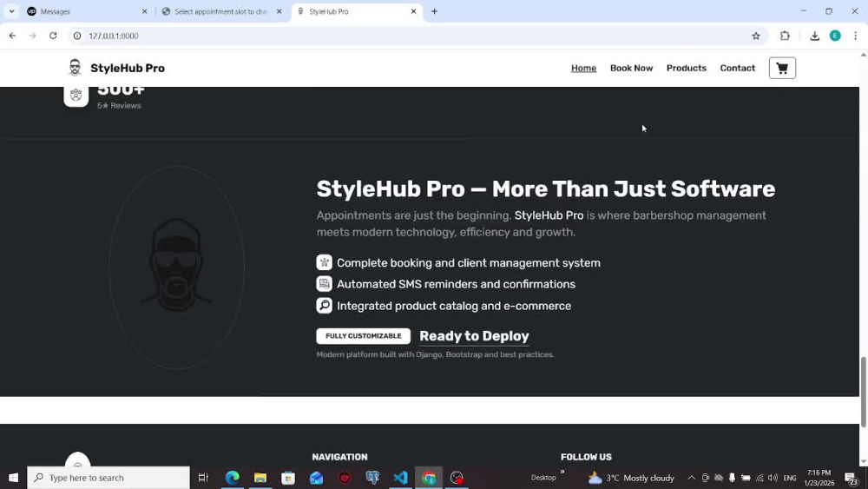Click the StyleHub Pro brand name
The width and height of the screenshot is (868, 489).
(x=128, y=68)
